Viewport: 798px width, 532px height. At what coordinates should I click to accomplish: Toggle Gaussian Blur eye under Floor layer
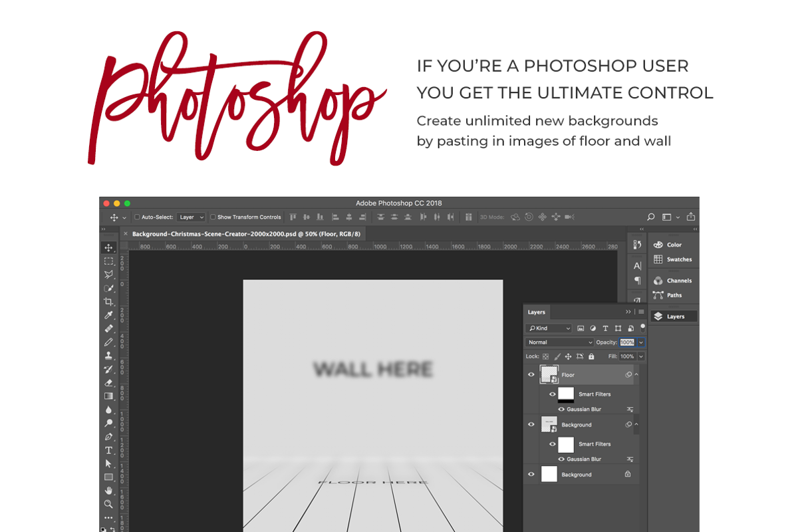(561, 410)
